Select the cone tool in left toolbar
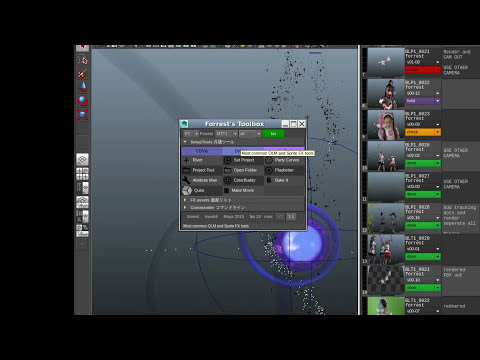The height and width of the screenshot is (360, 480). [83, 87]
